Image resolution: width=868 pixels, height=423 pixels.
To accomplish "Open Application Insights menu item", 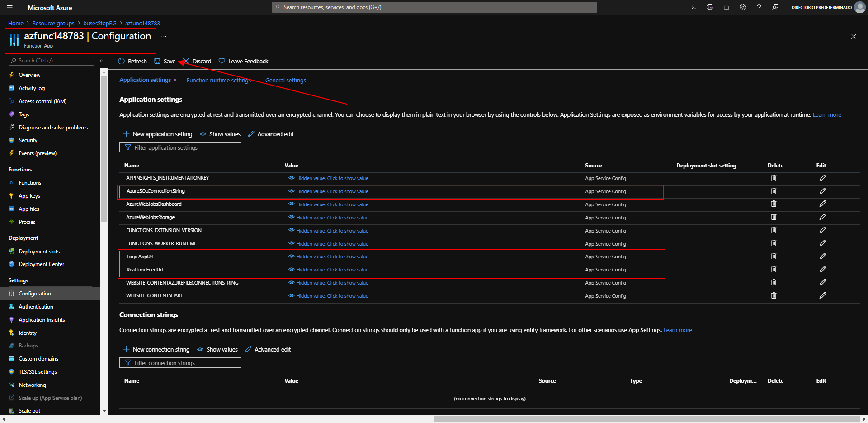I will point(42,320).
